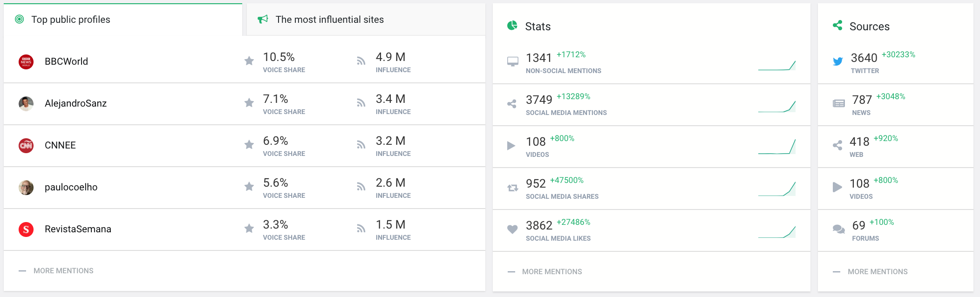This screenshot has height=297, width=980.
Task: Click the retweet icon for social media shares
Action: coord(512,188)
